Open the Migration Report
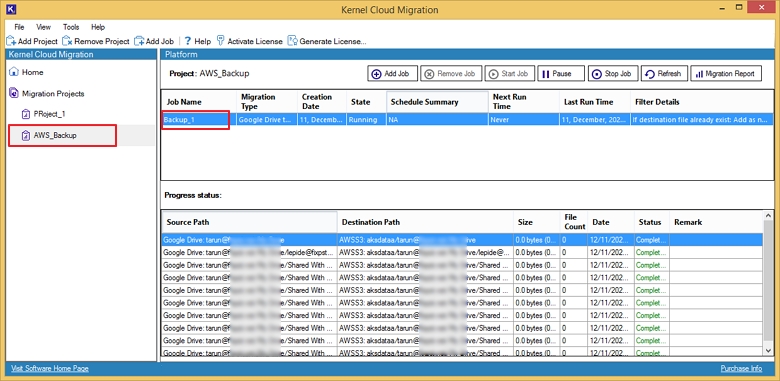This screenshot has width=780, height=381. click(x=726, y=74)
